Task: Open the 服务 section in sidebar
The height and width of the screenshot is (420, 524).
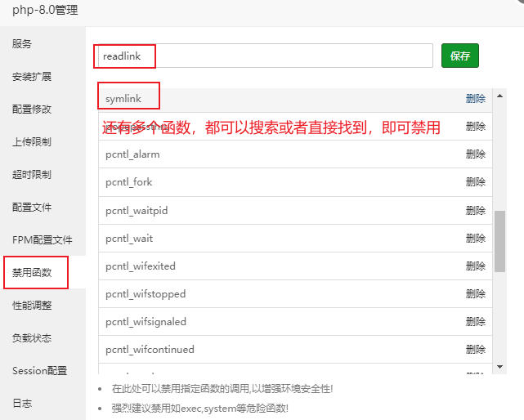Action: click(x=22, y=43)
